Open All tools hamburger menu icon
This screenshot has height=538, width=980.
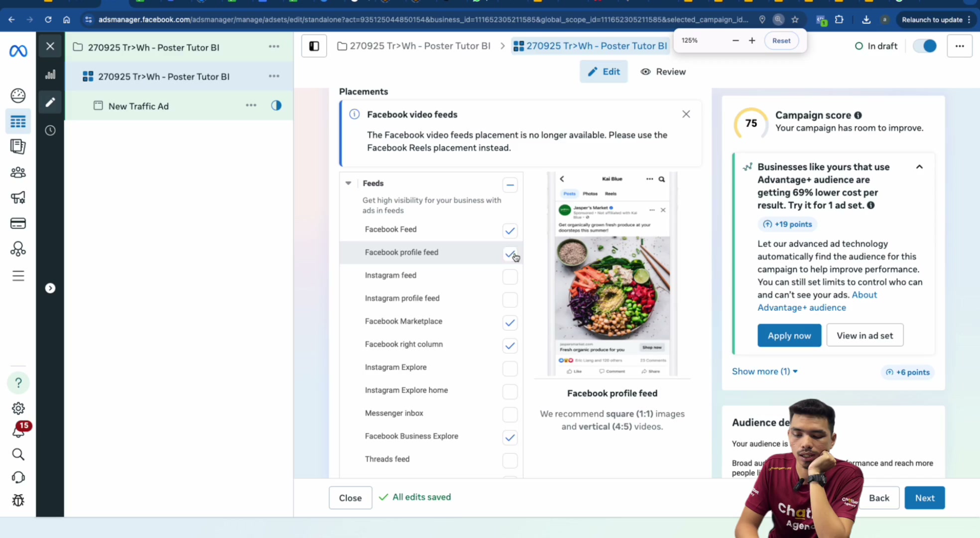tap(18, 276)
